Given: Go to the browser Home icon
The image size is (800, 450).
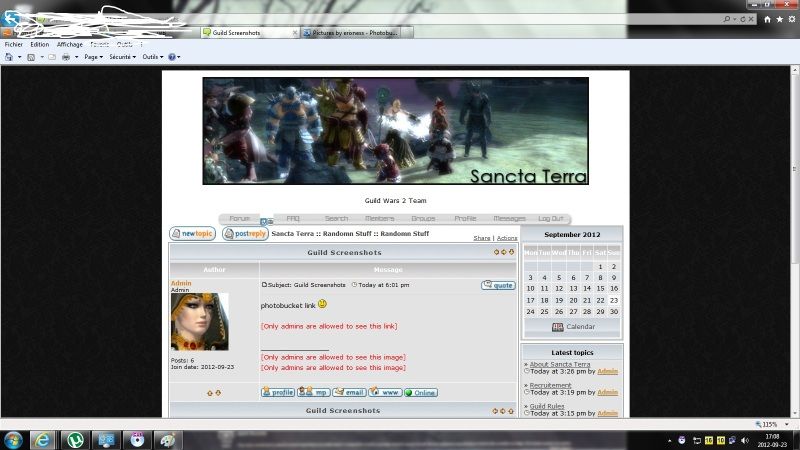Looking at the screenshot, I should (767, 19).
